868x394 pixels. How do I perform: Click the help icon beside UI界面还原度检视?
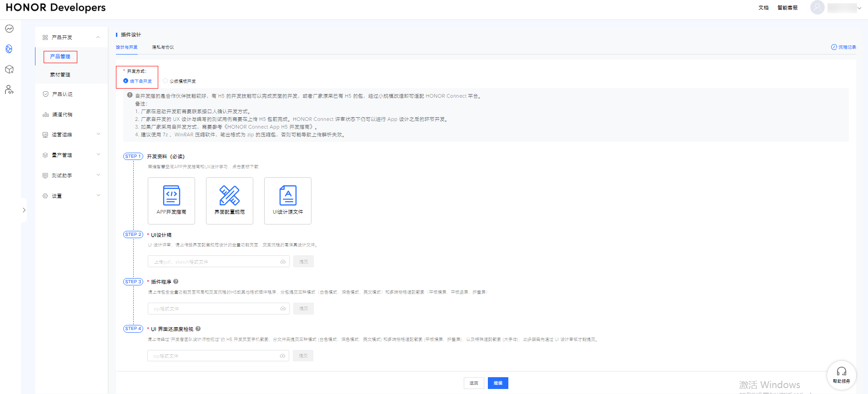pos(198,329)
